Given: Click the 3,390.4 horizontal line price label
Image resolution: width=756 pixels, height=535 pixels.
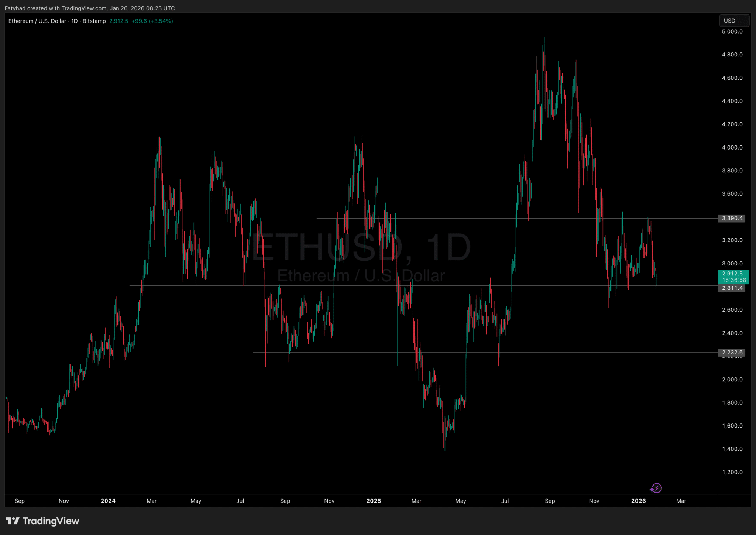Looking at the screenshot, I should pyautogui.click(x=732, y=218).
